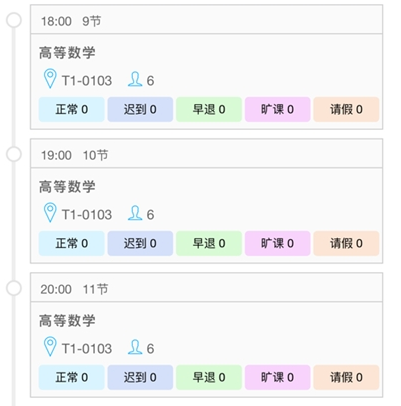Click T1-0103 classroom label in 11节 card
The width and height of the screenshot is (401, 406).
[87, 349]
